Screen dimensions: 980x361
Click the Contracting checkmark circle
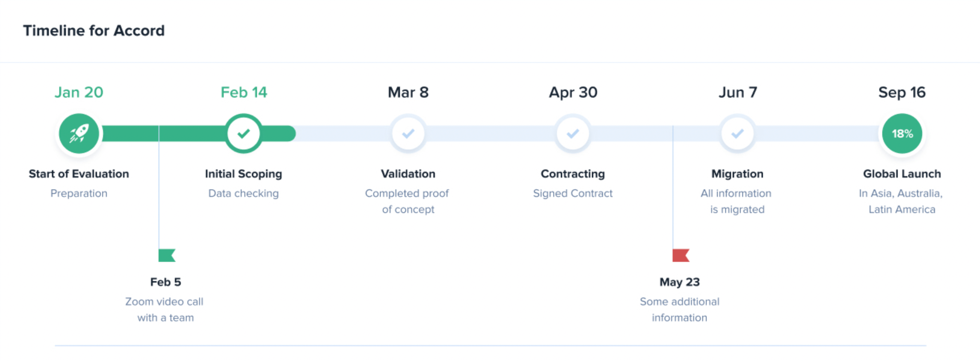tap(573, 134)
